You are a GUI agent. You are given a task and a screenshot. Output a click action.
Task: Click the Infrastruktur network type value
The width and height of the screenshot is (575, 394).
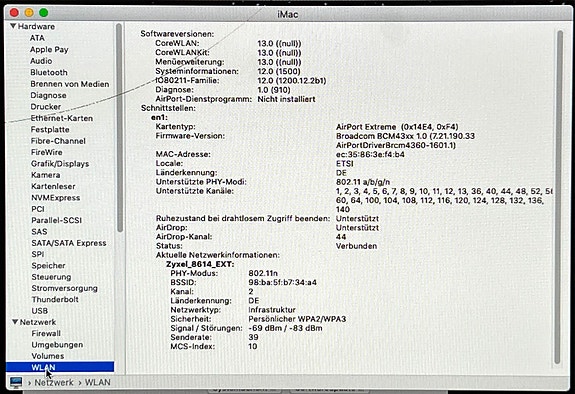(272, 310)
